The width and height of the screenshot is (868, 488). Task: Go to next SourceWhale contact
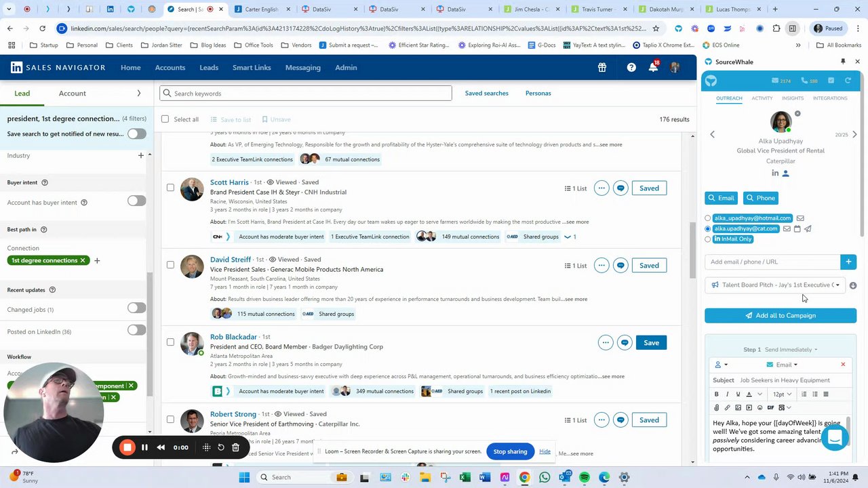[854, 134]
